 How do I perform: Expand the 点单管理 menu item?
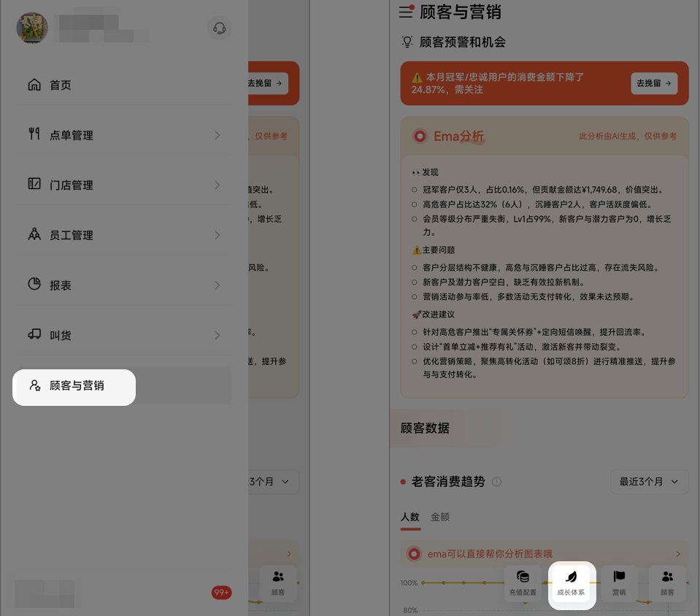124,135
